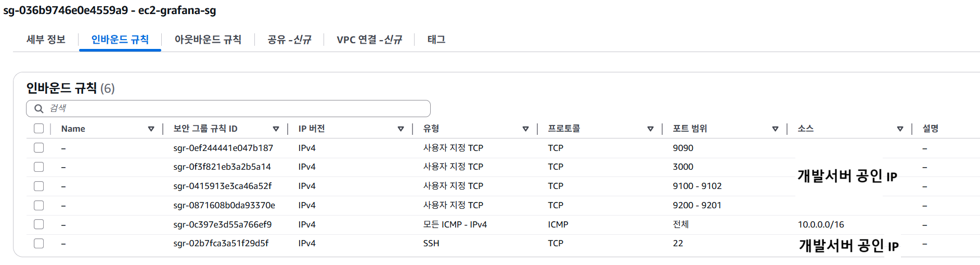
Task: Check the rule with port 9090
Action: click(x=39, y=148)
